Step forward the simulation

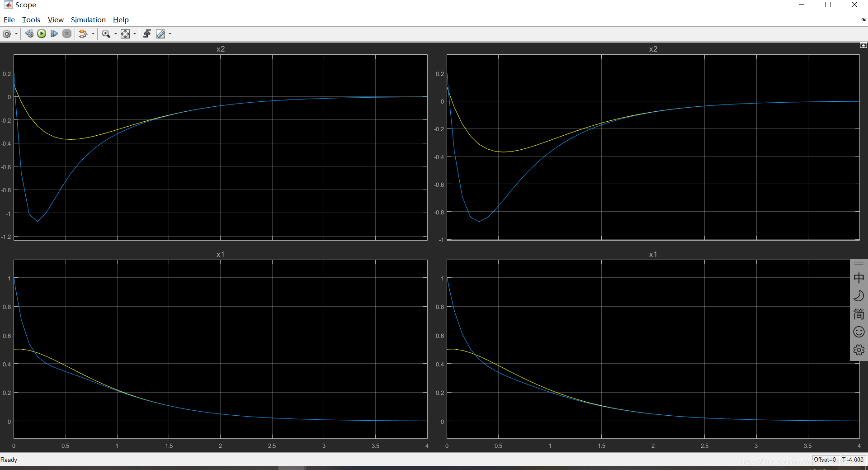(x=54, y=33)
